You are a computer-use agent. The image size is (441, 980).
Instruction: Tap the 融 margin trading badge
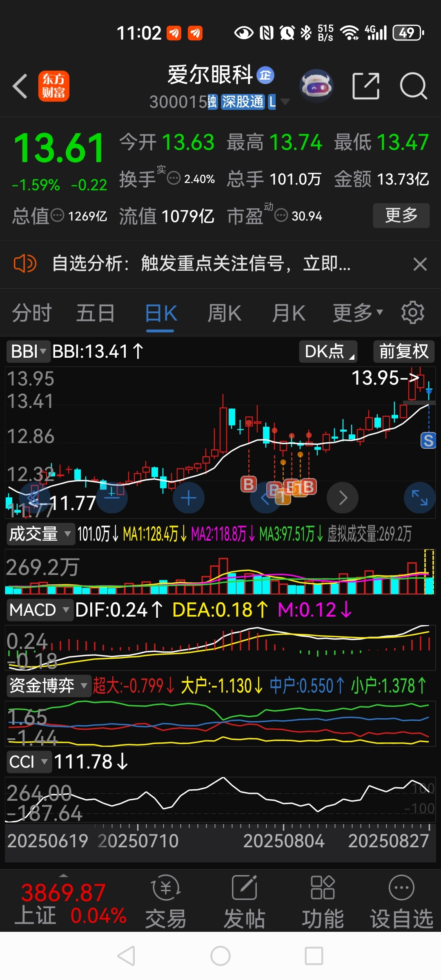point(212,102)
